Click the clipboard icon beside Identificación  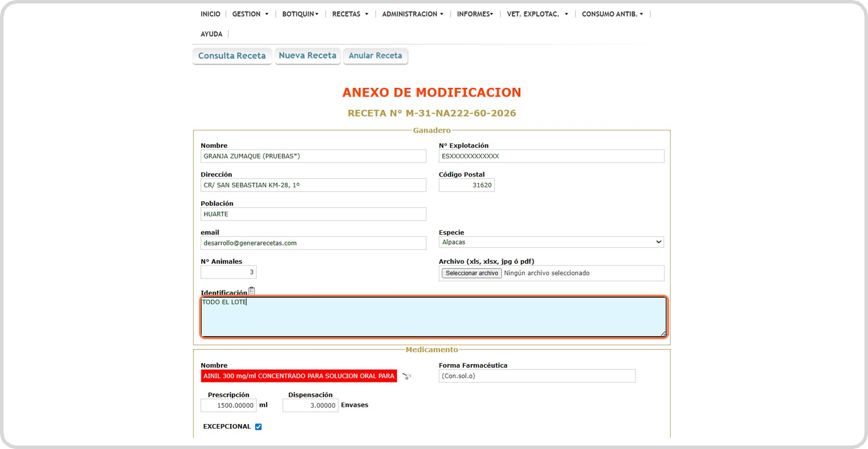pos(252,291)
